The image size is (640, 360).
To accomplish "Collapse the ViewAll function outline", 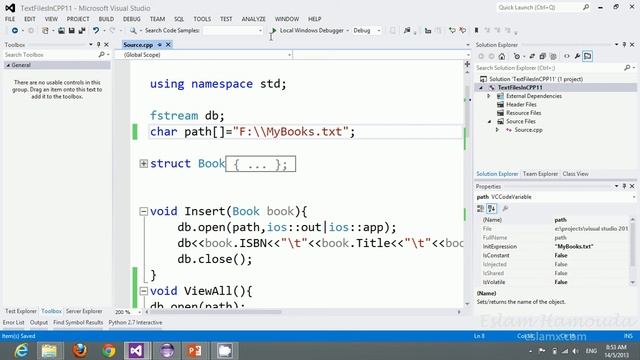I will click(143, 291).
